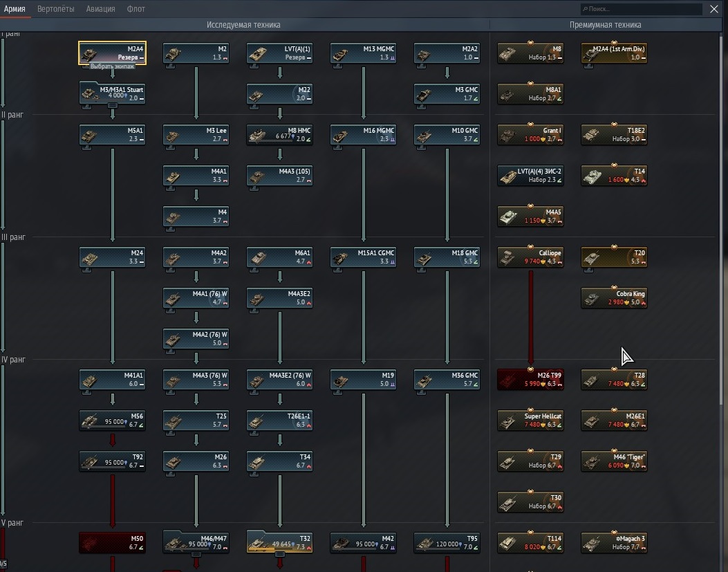Open the Авиация tab
Screen dimensions: 728x572
[100, 9]
